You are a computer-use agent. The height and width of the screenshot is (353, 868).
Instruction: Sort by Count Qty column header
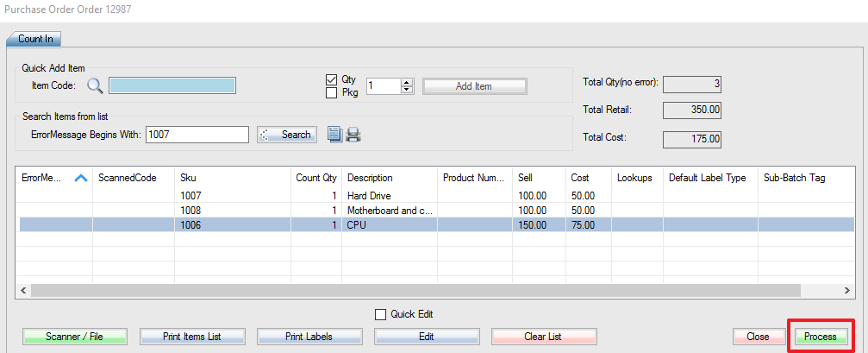tap(316, 178)
